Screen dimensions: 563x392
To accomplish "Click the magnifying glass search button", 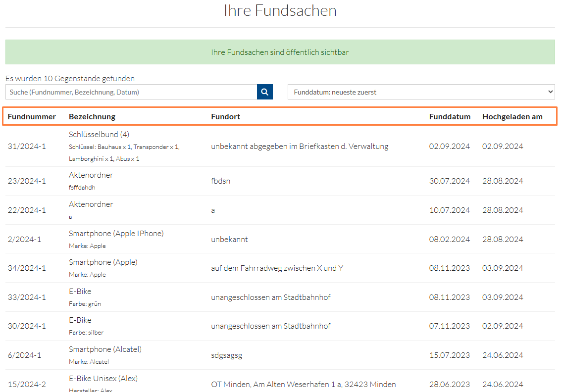I will [x=264, y=92].
